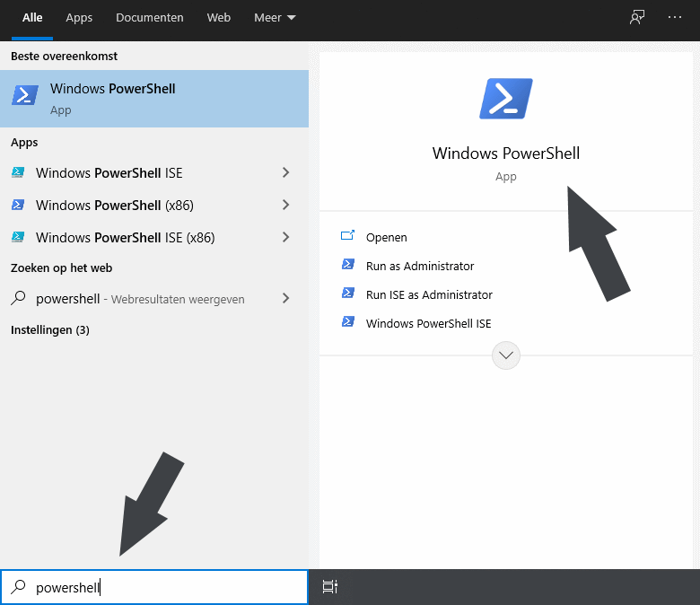Click the Windows PowerShell ISE app icon
Image resolution: width=700 pixels, height=605 pixels.
[x=18, y=173]
